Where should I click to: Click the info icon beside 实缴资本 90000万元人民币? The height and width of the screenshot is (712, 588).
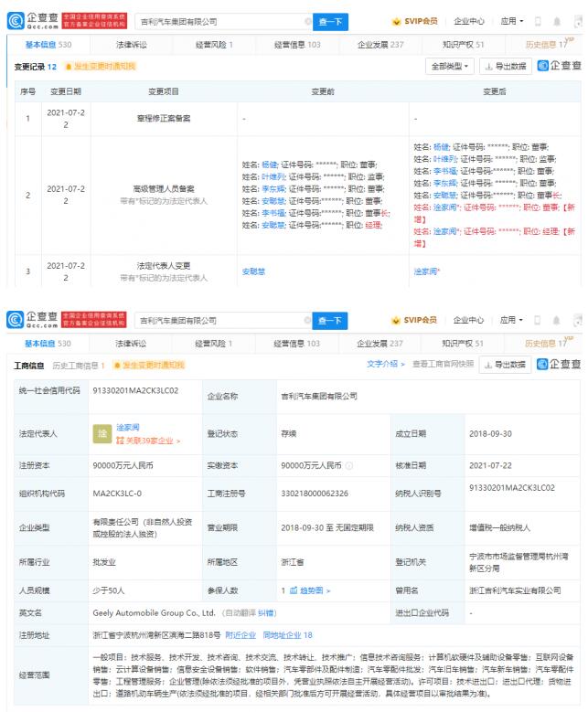349,465
